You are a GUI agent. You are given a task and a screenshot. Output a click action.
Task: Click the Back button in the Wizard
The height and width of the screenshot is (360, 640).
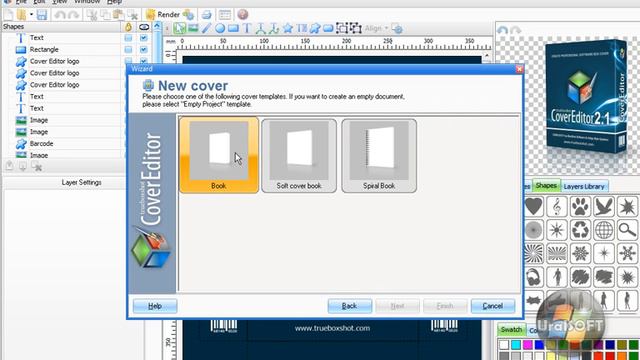pos(349,306)
